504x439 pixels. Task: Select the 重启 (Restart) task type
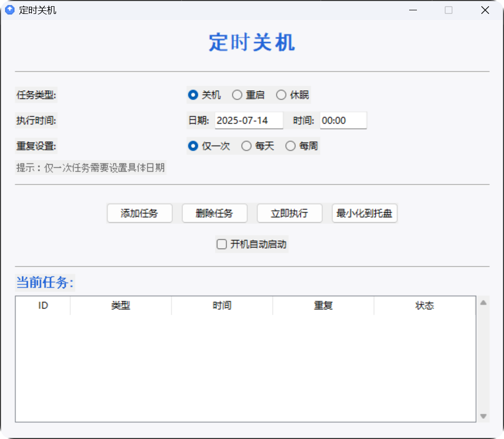[237, 95]
